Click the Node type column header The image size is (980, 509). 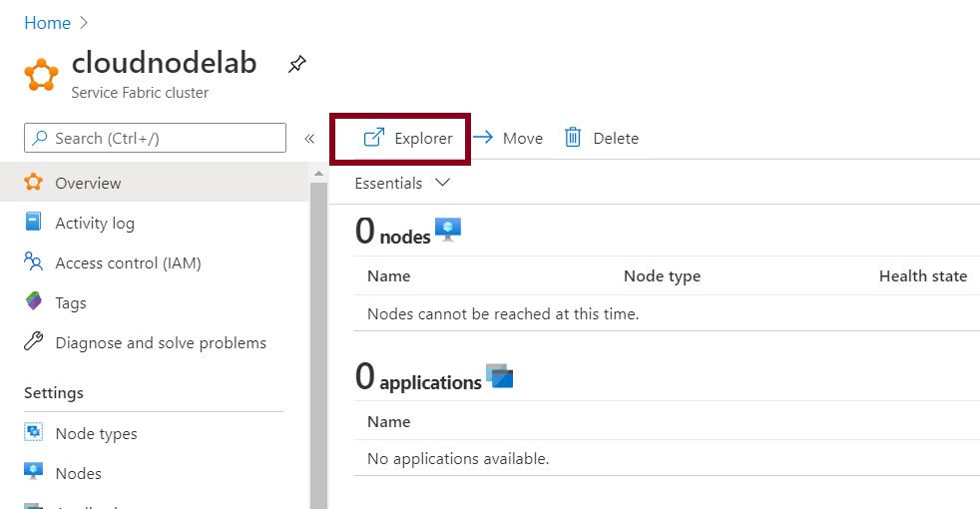[662, 276]
